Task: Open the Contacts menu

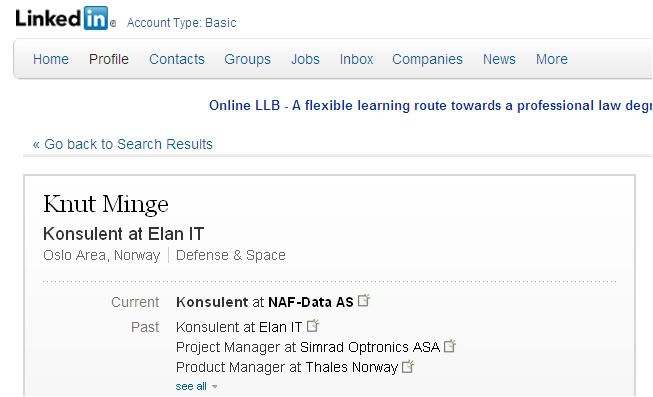Action: point(177,59)
